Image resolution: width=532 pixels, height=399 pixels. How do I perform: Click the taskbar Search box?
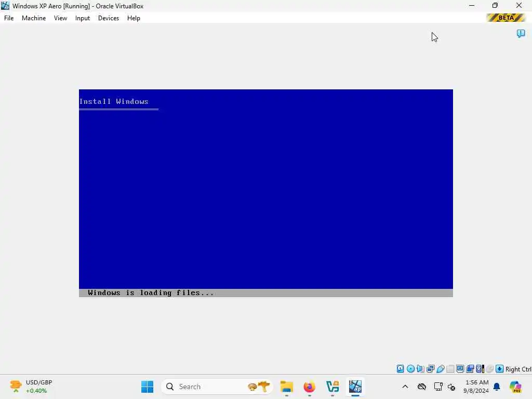[217, 387]
